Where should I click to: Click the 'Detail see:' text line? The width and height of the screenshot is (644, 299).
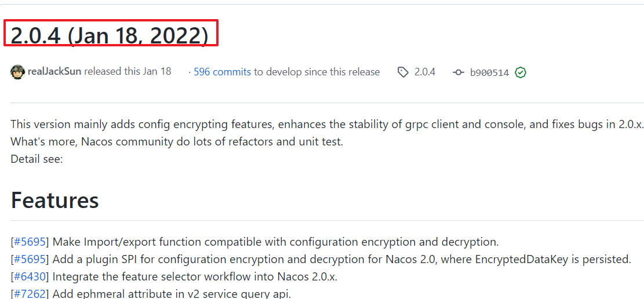37,159
